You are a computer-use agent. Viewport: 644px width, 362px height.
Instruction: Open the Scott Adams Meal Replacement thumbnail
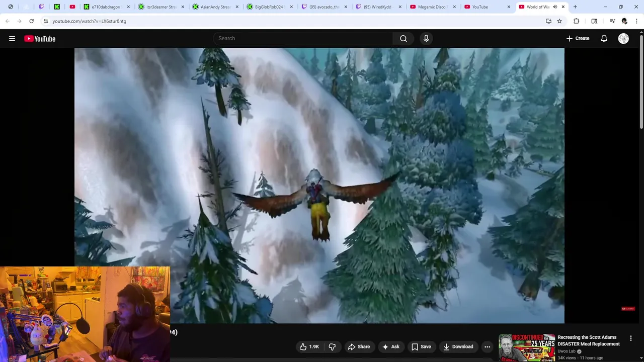click(527, 348)
